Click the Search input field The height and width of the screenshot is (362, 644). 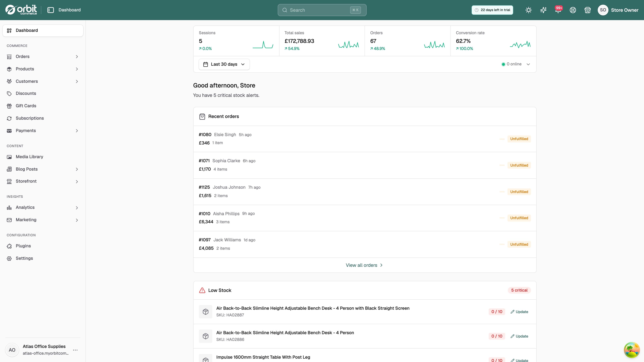(x=322, y=10)
